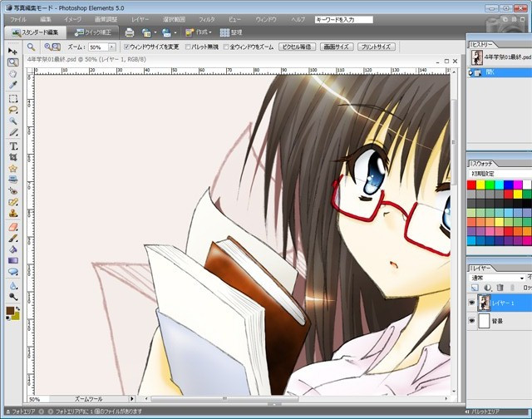
Task: Select the Eraser tool
Action: pyautogui.click(x=13, y=227)
